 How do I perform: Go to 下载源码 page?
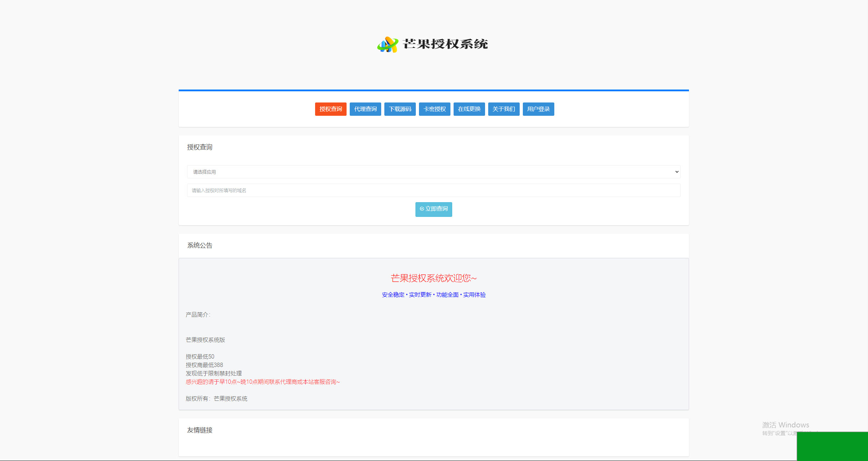click(400, 109)
